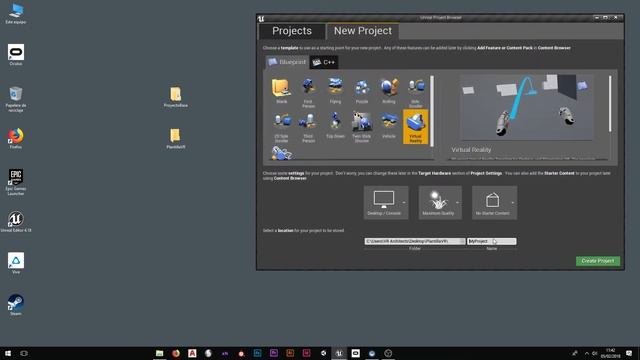Select the Vive desktop shortcut
Screen dimensions: 640x360
tap(16, 263)
